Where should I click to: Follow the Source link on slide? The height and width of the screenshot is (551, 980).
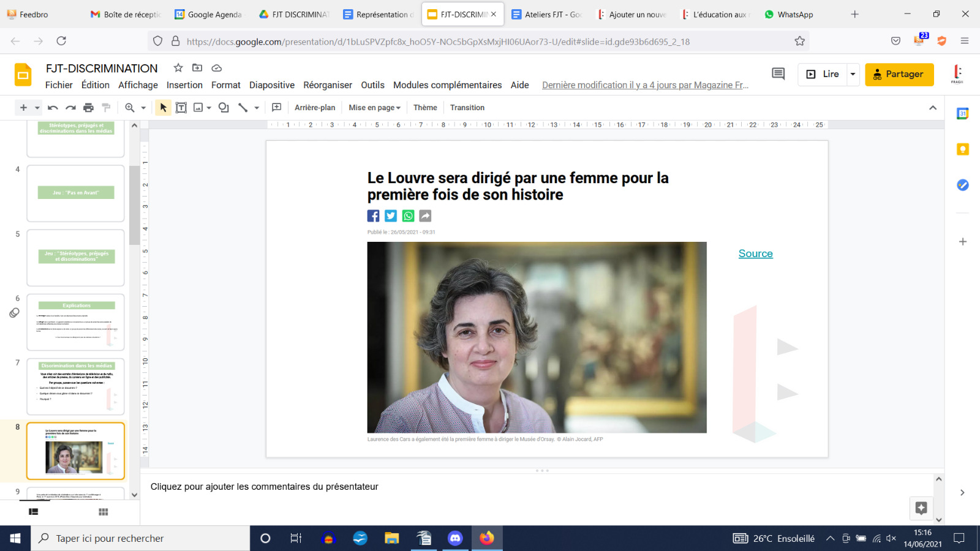[755, 253]
